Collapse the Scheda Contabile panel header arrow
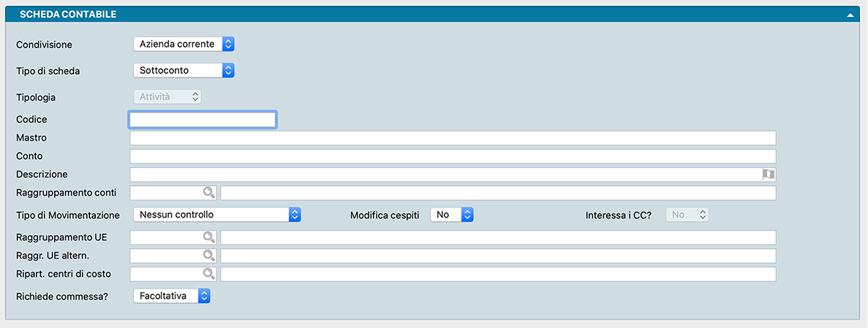868x328 pixels. click(x=850, y=15)
